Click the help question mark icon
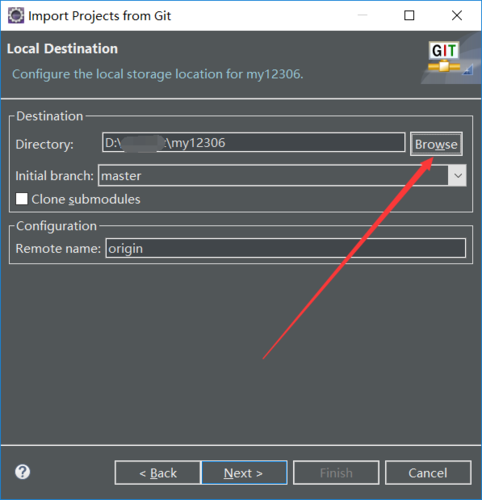 [x=22, y=472]
